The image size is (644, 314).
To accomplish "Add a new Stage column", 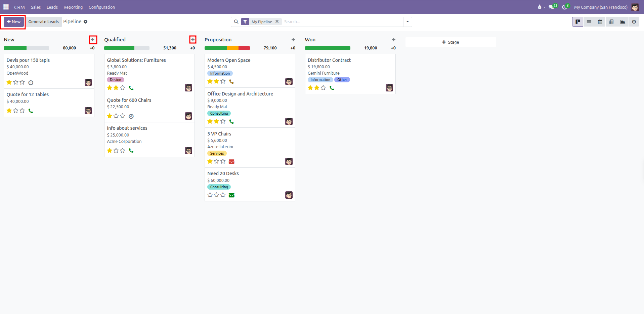I will (450, 42).
